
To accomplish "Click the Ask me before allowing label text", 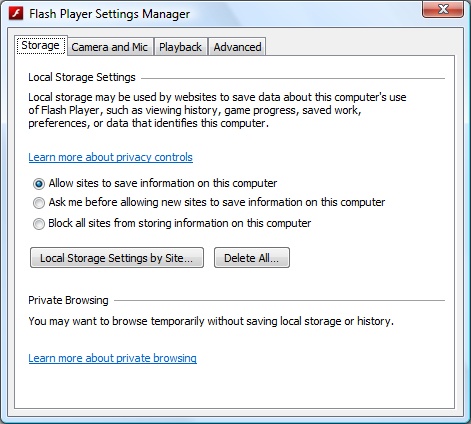I will tap(217, 202).
